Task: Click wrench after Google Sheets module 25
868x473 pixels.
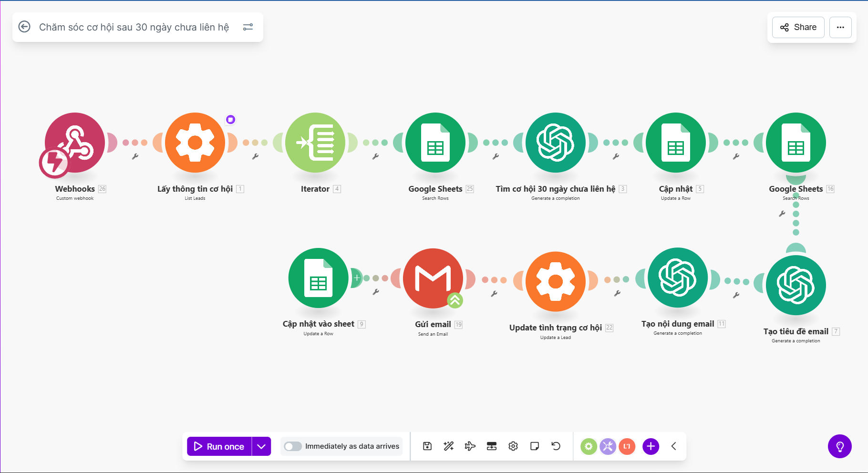Action: click(x=496, y=156)
